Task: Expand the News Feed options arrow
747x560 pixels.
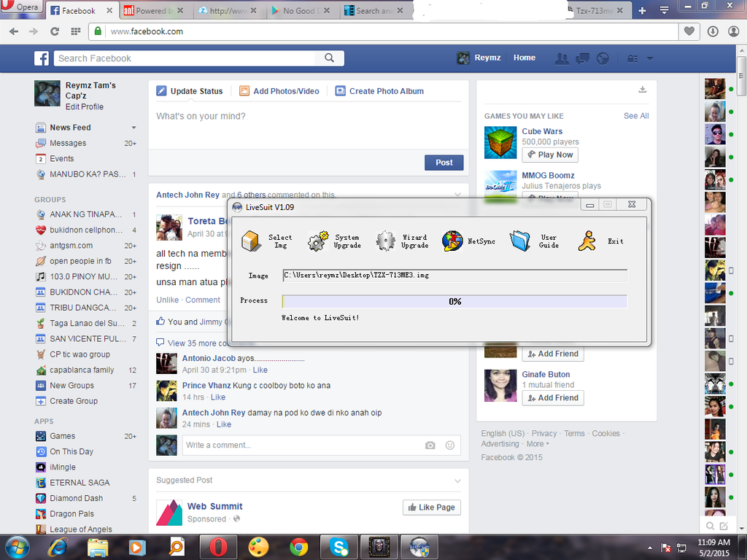Action: (x=134, y=128)
